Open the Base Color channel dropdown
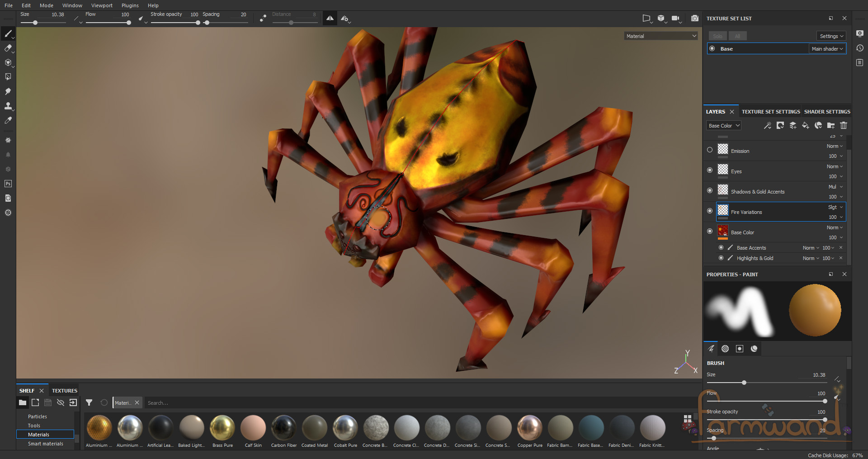 pyautogui.click(x=724, y=126)
